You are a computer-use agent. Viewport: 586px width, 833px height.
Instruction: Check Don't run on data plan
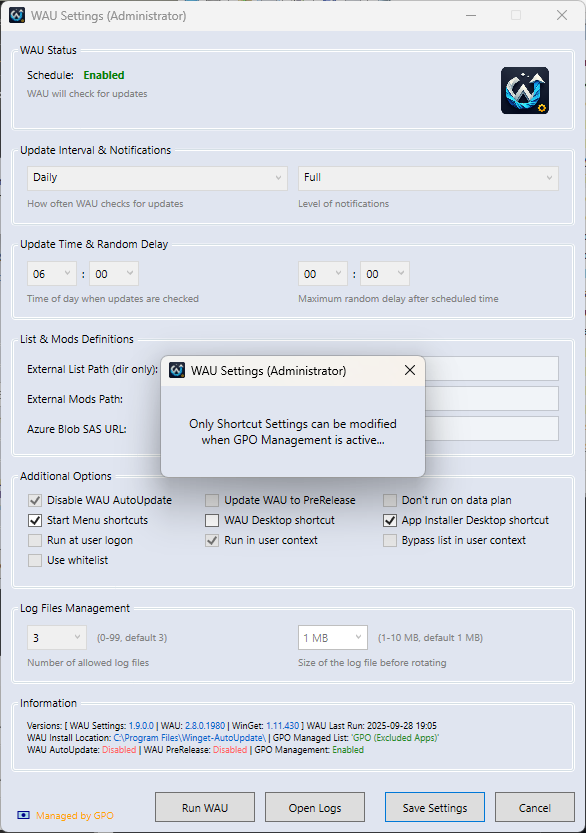click(390, 500)
